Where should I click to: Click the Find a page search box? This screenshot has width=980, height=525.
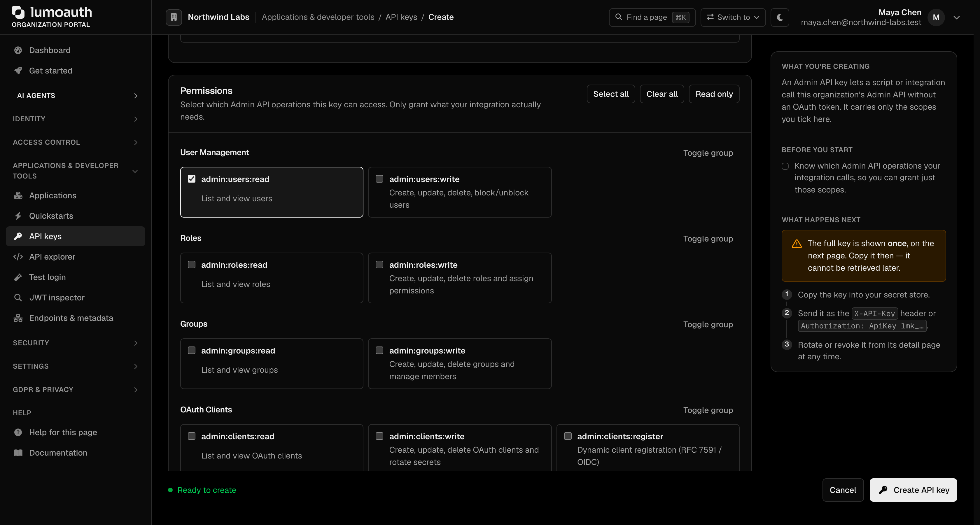[x=652, y=17]
